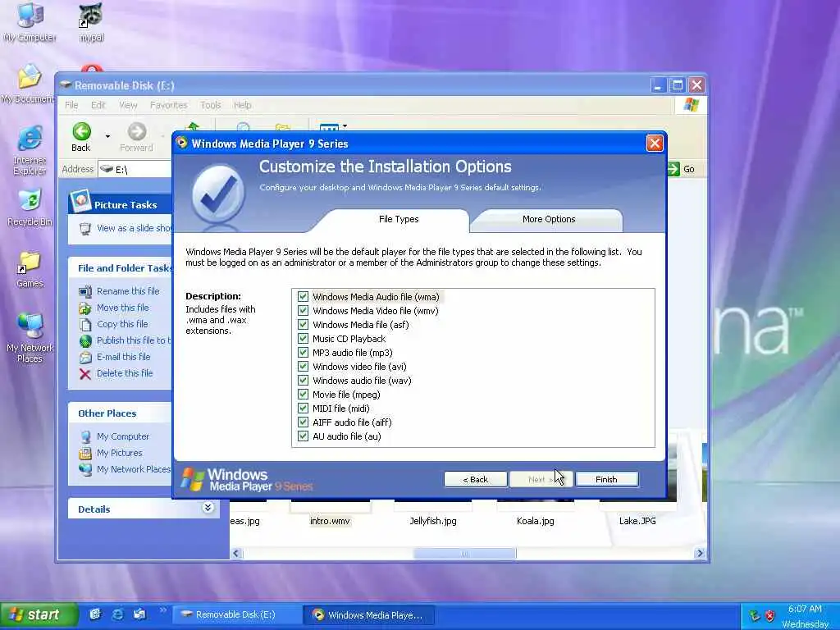Click Removable Disk (E:) taskbar button

tap(237, 615)
